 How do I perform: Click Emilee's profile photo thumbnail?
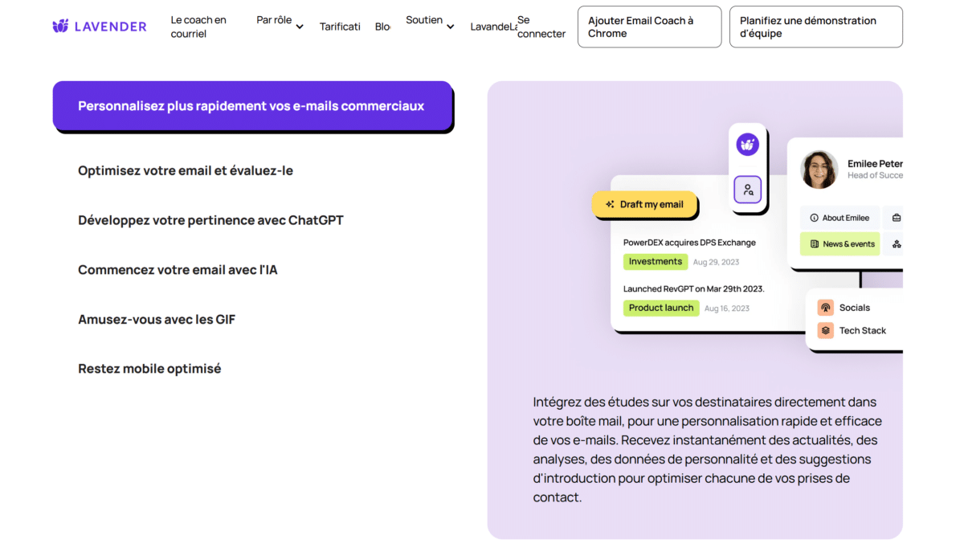click(819, 170)
